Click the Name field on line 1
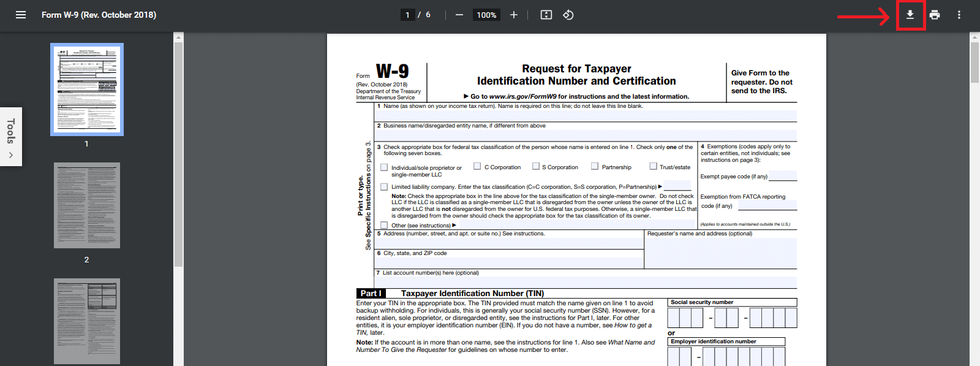Viewport: 980px width, 366px height. tap(585, 116)
